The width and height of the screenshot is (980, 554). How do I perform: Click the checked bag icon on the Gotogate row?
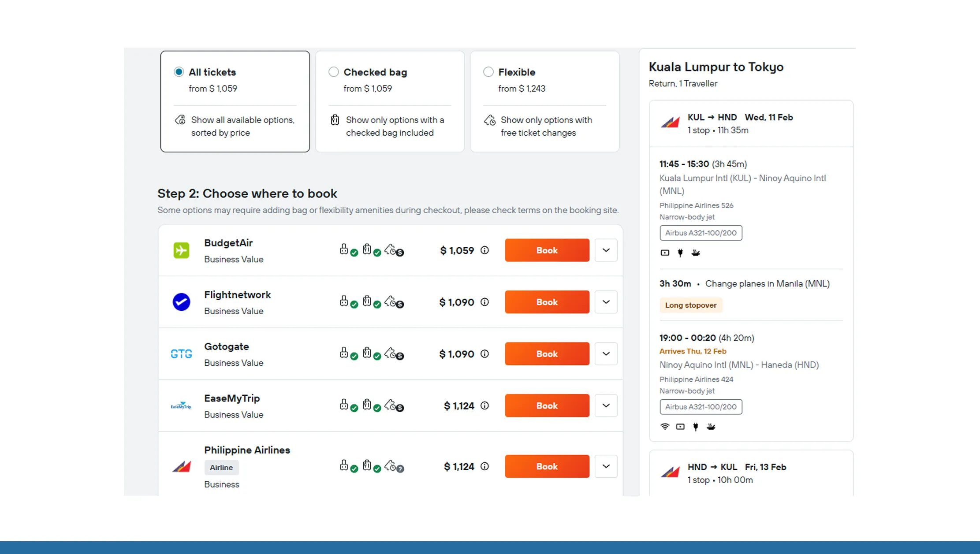(x=367, y=353)
